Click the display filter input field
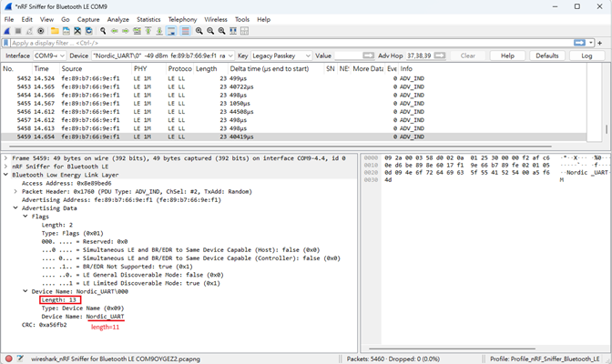This screenshot has height=364, width=612. [291, 43]
